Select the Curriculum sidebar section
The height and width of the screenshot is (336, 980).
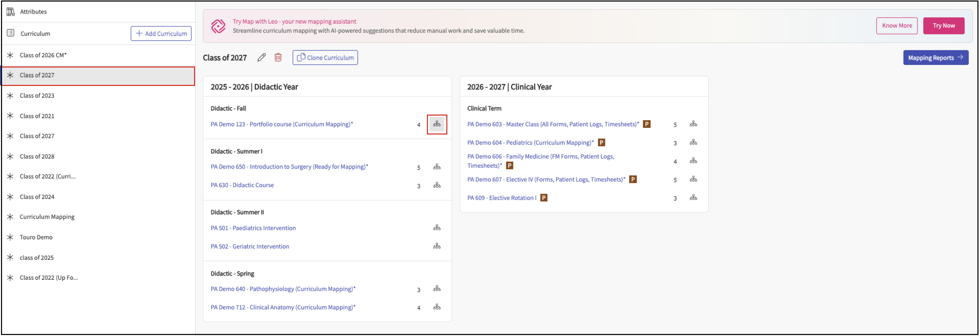pos(35,33)
